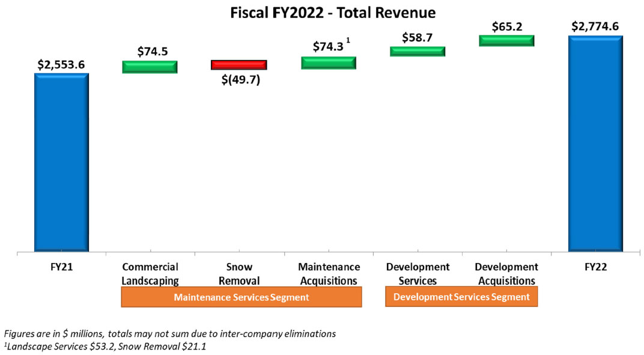Click the $74.3 data label with footnote
The height and width of the screenshot is (355, 644).
pyautogui.click(x=327, y=47)
